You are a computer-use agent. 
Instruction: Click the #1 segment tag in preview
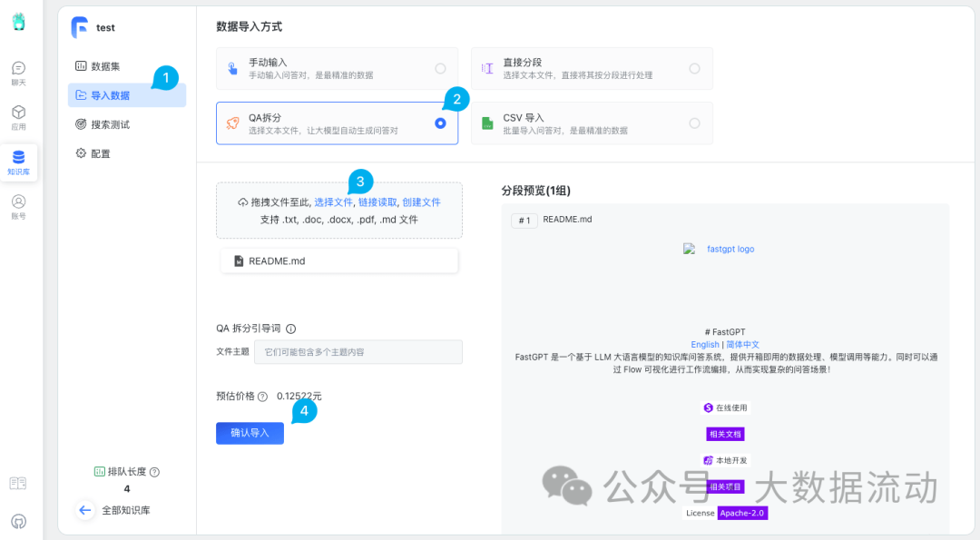[524, 220]
